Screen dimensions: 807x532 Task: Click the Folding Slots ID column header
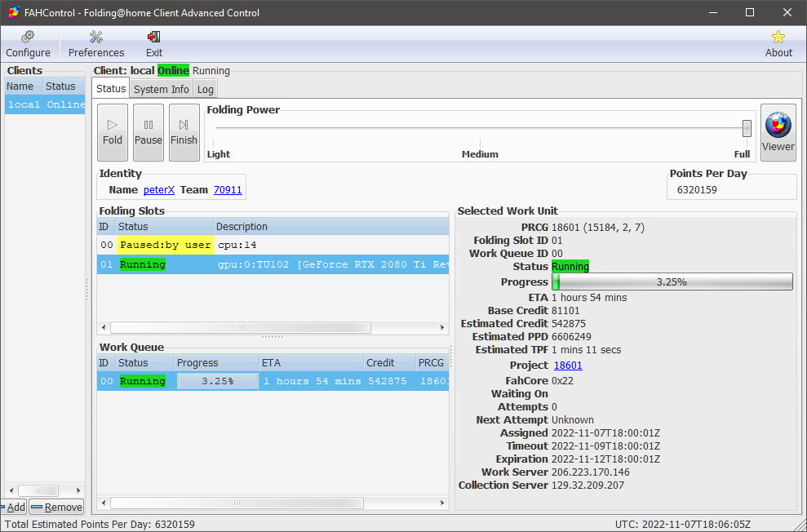pos(105,226)
